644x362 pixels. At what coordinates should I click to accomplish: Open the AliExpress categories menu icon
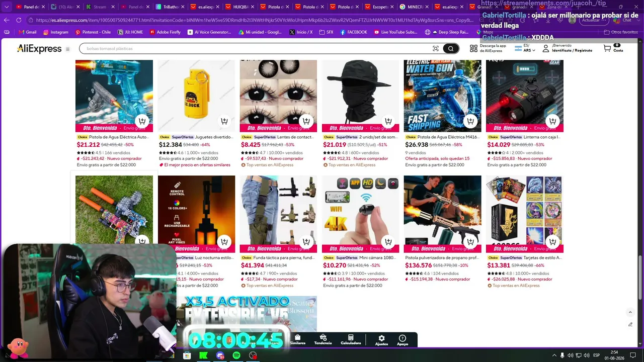[x=67, y=49]
